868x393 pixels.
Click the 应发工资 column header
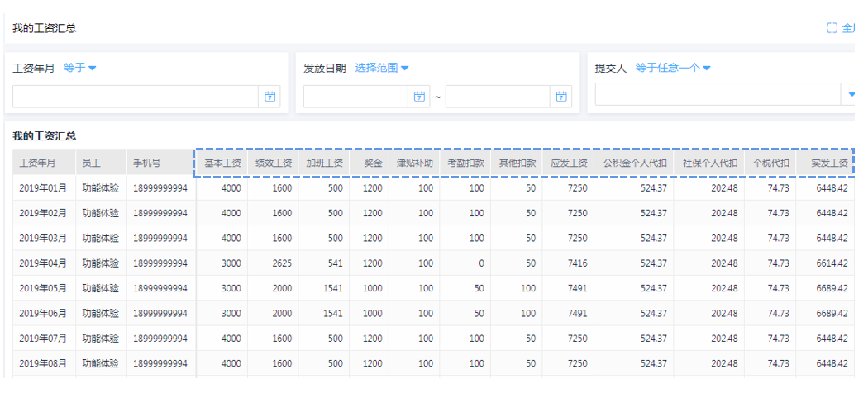pyautogui.click(x=569, y=163)
